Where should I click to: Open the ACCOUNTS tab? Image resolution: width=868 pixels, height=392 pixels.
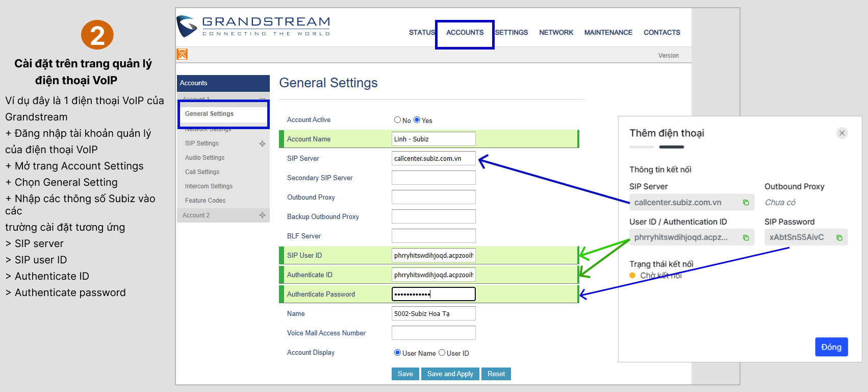[465, 33]
